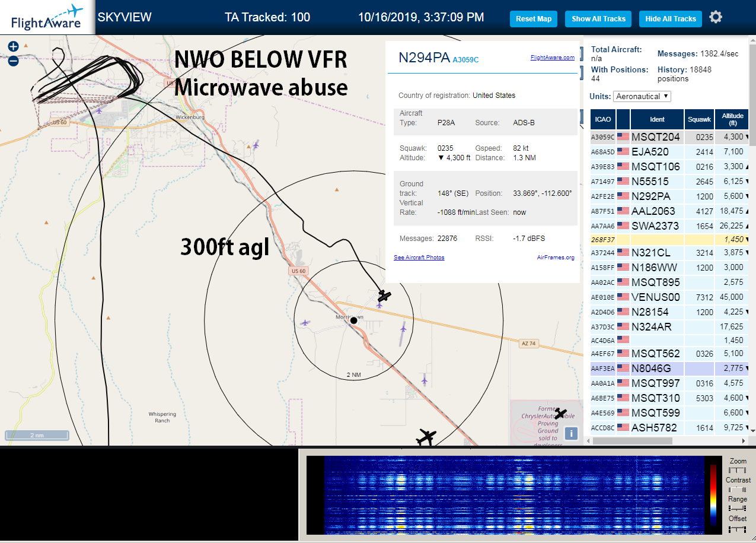Image resolution: width=756 pixels, height=543 pixels.
Task: Show all aircraft tracks
Action: [x=598, y=19]
